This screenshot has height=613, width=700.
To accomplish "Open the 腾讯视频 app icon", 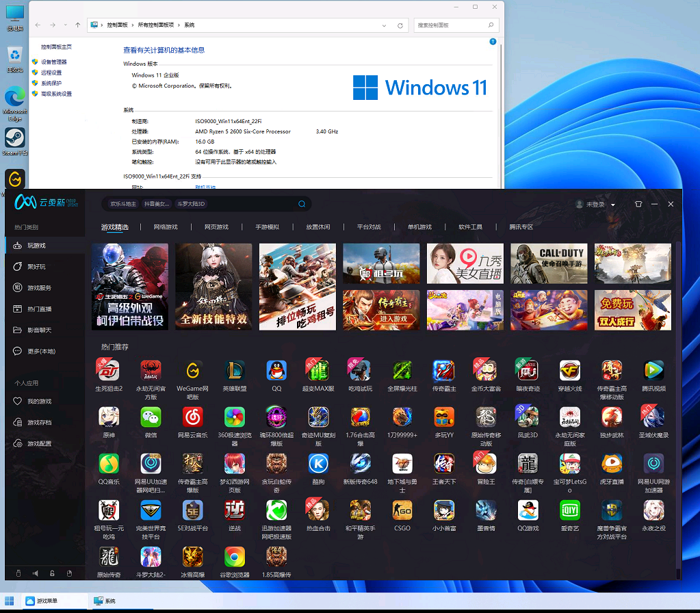I will [x=653, y=371].
